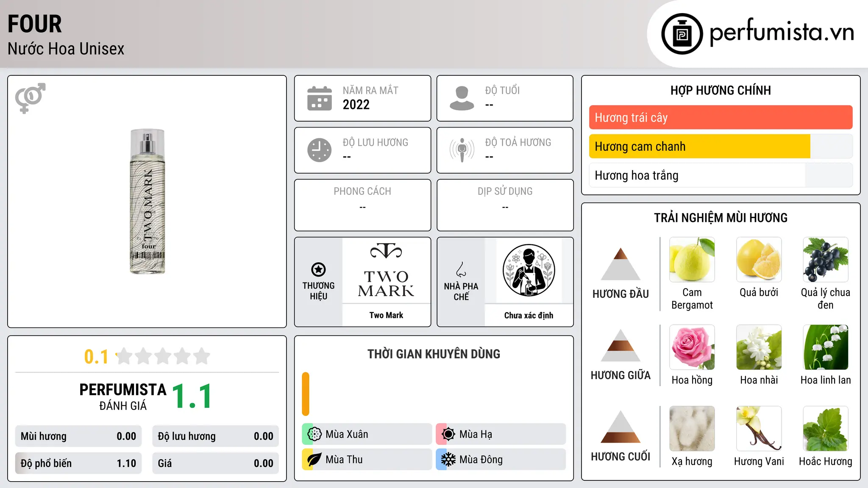Viewport: 868px width, 488px height.
Task: Open the Hoa nhài note image
Action: pos(759,347)
